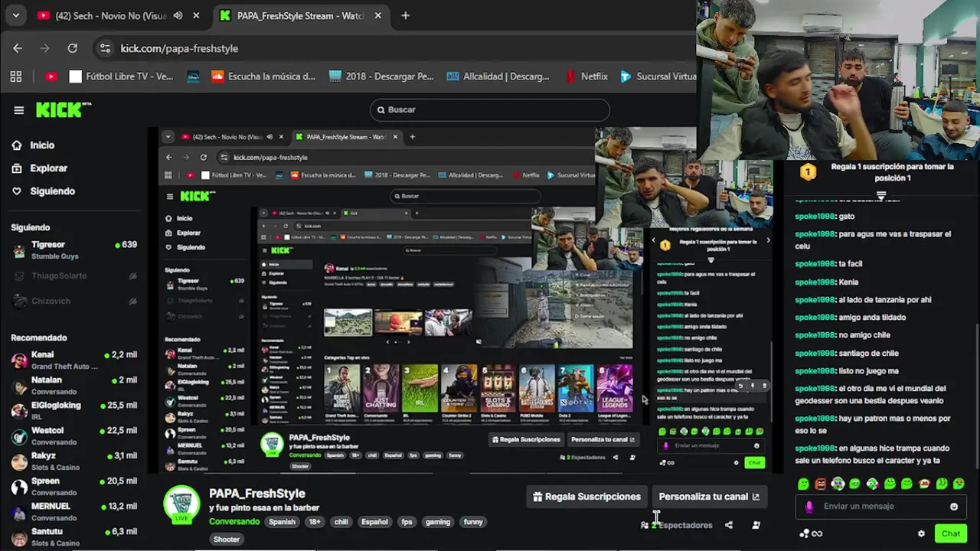Select the PAPA_FreshStyle Stream tab
The height and width of the screenshot is (551, 980).
300,15
